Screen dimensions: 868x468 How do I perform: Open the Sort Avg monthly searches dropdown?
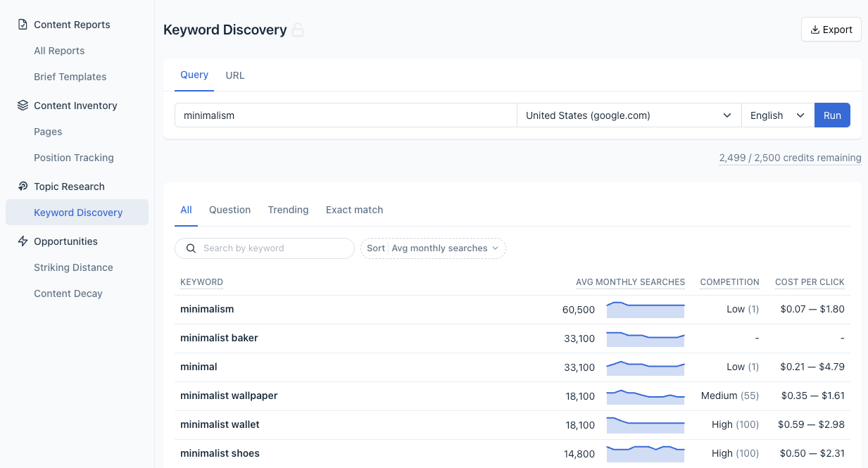click(x=433, y=248)
